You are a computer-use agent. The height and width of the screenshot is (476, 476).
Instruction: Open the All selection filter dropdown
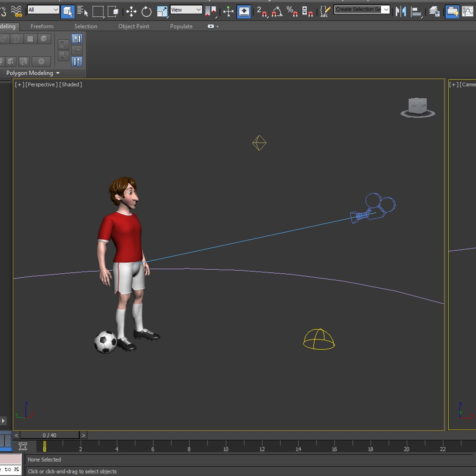pos(43,10)
